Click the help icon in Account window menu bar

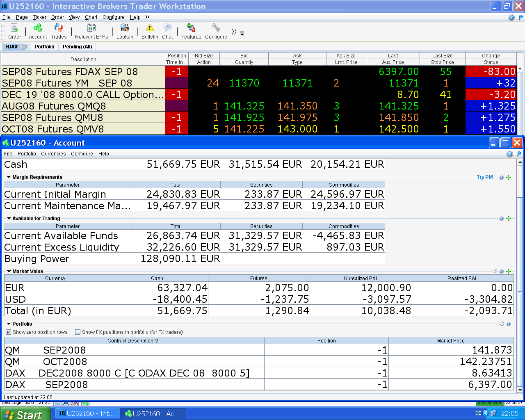(x=509, y=154)
